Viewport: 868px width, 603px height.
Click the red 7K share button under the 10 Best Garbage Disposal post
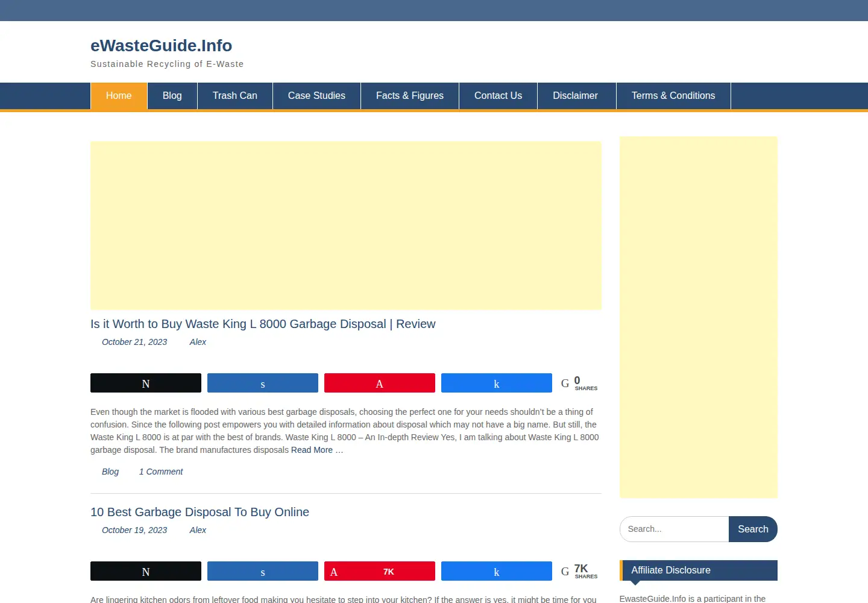tap(380, 571)
